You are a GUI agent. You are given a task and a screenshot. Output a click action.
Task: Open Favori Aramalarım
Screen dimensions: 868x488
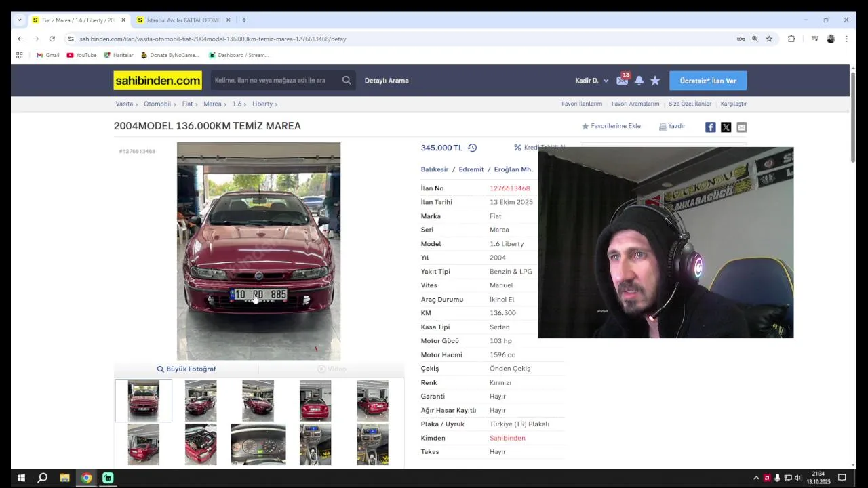[635, 104]
